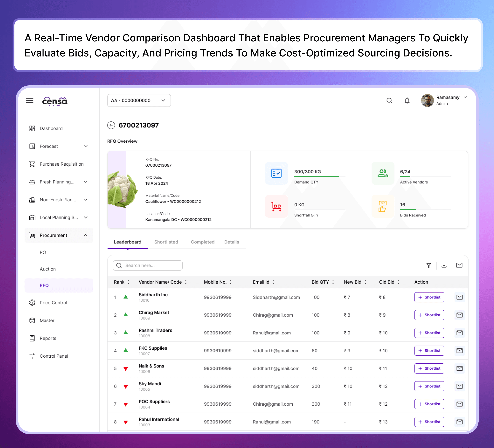Click the download icon above the table
The image size is (494, 448).
click(444, 265)
